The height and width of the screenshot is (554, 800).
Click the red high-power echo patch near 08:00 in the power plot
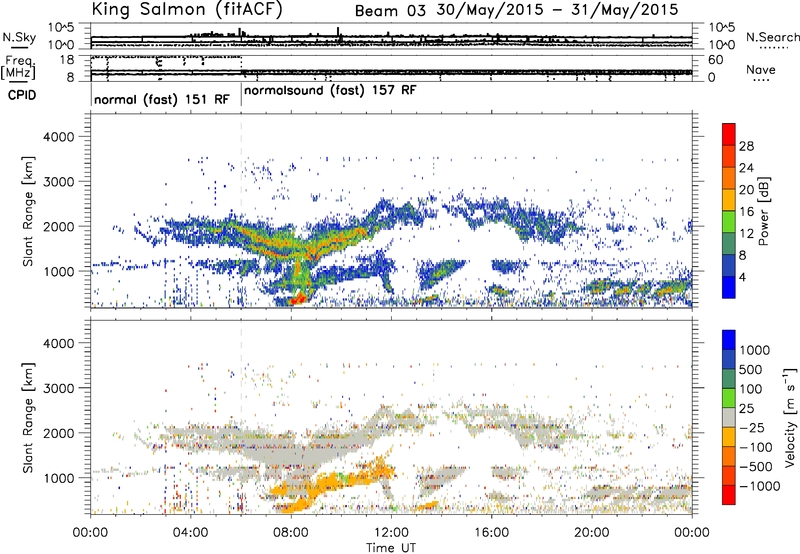click(x=298, y=298)
